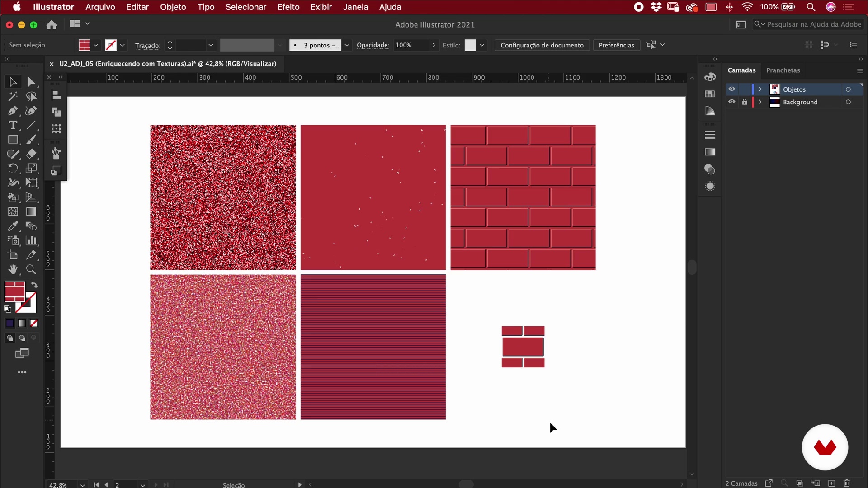Click the Preferências button
868x488 pixels.
click(616, 45)
